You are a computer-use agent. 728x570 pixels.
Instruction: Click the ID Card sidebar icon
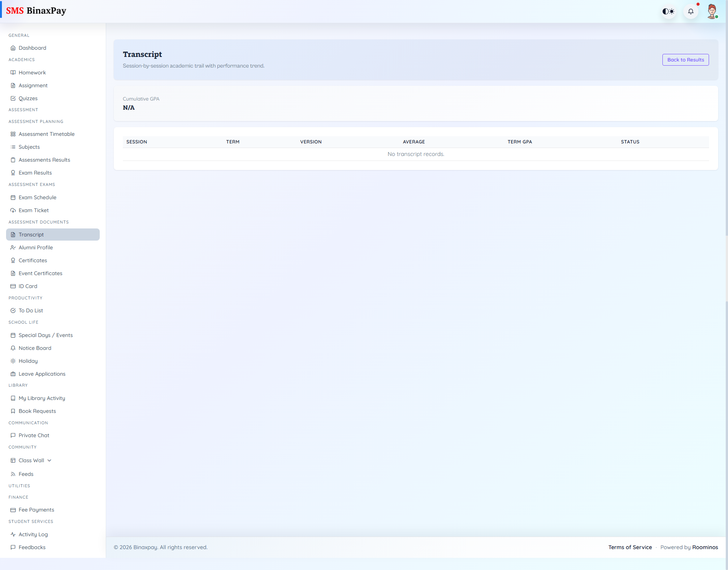coord(13,286)
